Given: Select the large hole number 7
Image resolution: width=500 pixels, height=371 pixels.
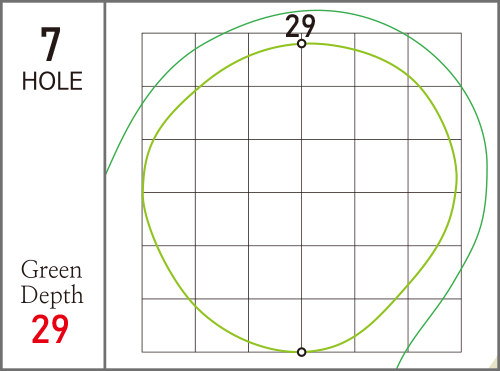Looking at the screenshot, I should pyautogui.click(x=51, y=44).
